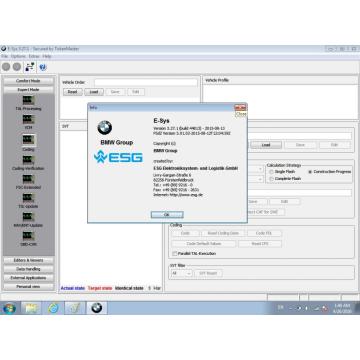Switch to Comfort Mode
Viewport: 360px width, 360px height.
[x=28, y=81]
